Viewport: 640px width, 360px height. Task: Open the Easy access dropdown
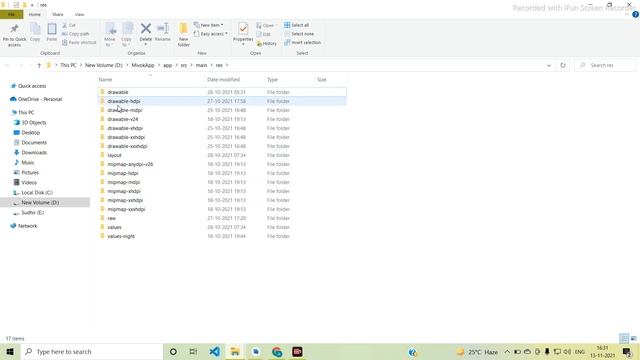(x=211, y=34)
